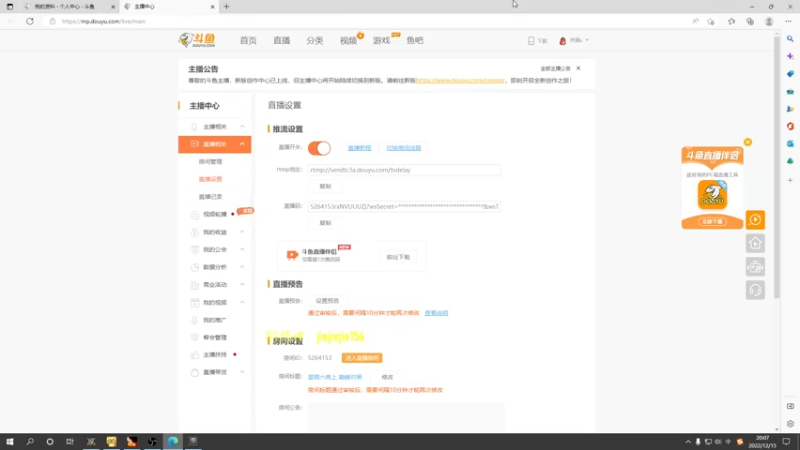The width and height of the screenshot is (800, 450).
Task: Collapse the 主播相关 sidebar section
Action: pyautogui.click(x=242, y=127)
